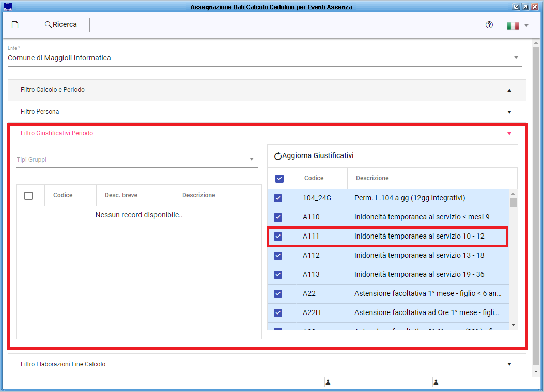Toggle select-all checkbox in left empty grid
Viewport: 544px width, 392px height.
coord(28,195)
